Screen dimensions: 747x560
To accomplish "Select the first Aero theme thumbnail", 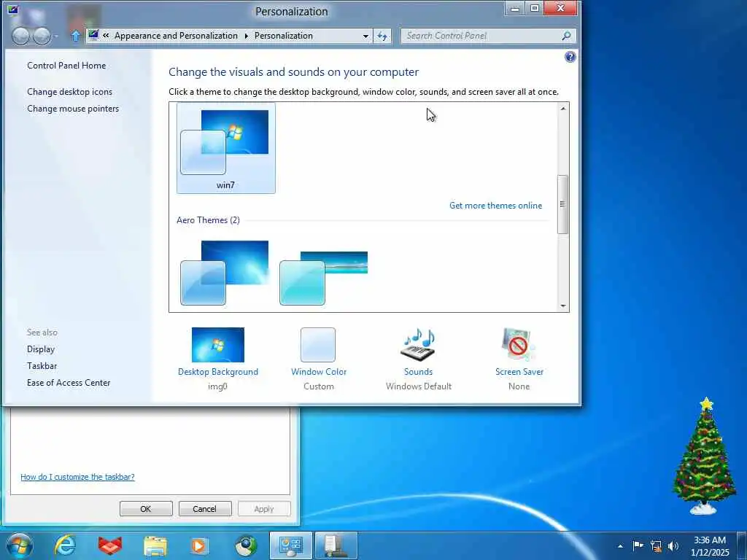I will [x=225, y=273].
